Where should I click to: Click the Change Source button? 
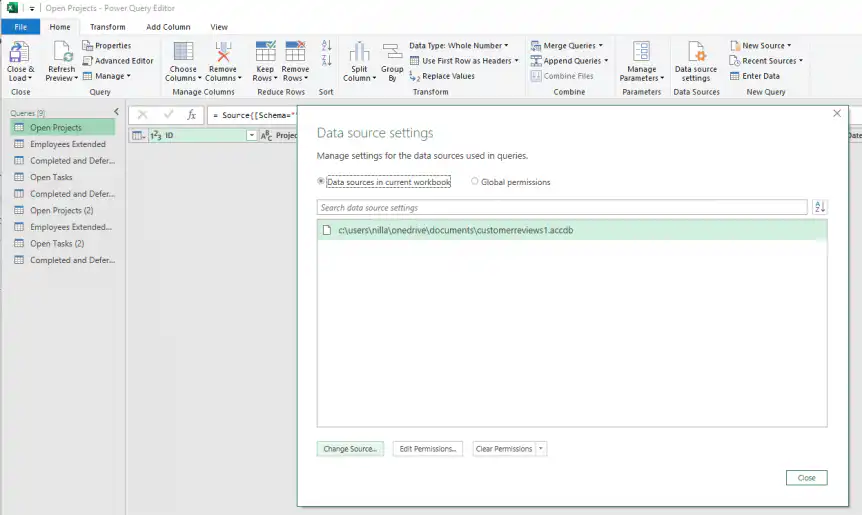[x=350, y=449]
